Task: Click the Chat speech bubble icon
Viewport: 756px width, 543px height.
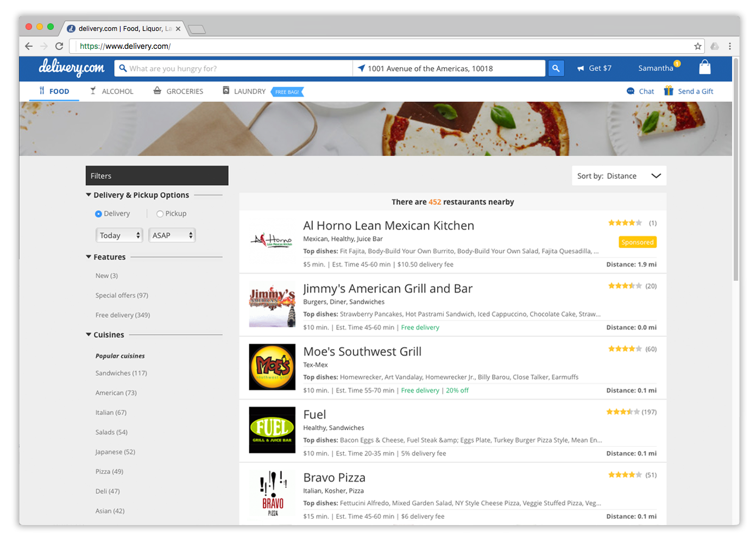Action: (x=631, y=91)
